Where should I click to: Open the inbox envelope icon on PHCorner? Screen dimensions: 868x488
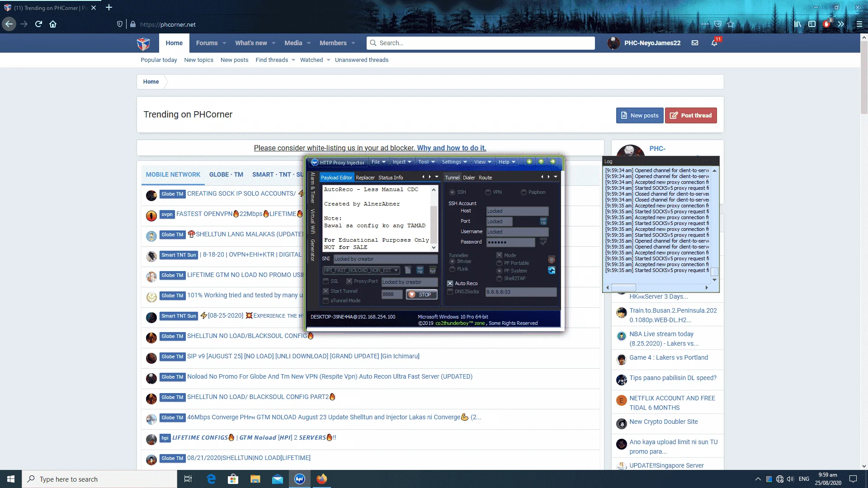tap(695, 43)
